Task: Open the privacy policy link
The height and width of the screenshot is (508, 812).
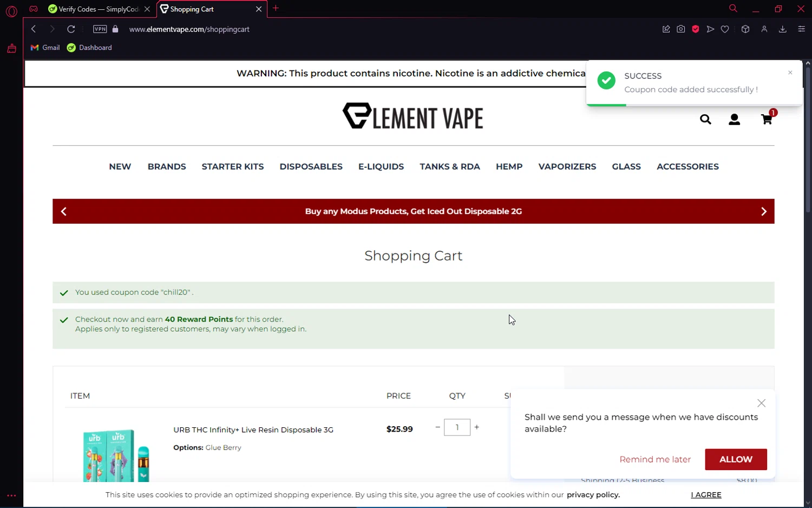Action: [593, 494]
